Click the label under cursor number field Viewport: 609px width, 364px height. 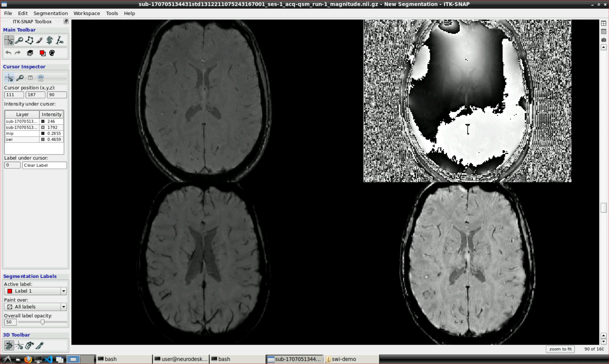pyautogui.click(x=12, y=165)
